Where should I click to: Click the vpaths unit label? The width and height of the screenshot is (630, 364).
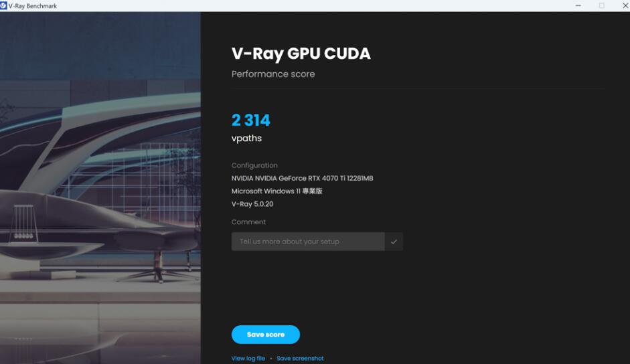(x=246, y=139)
